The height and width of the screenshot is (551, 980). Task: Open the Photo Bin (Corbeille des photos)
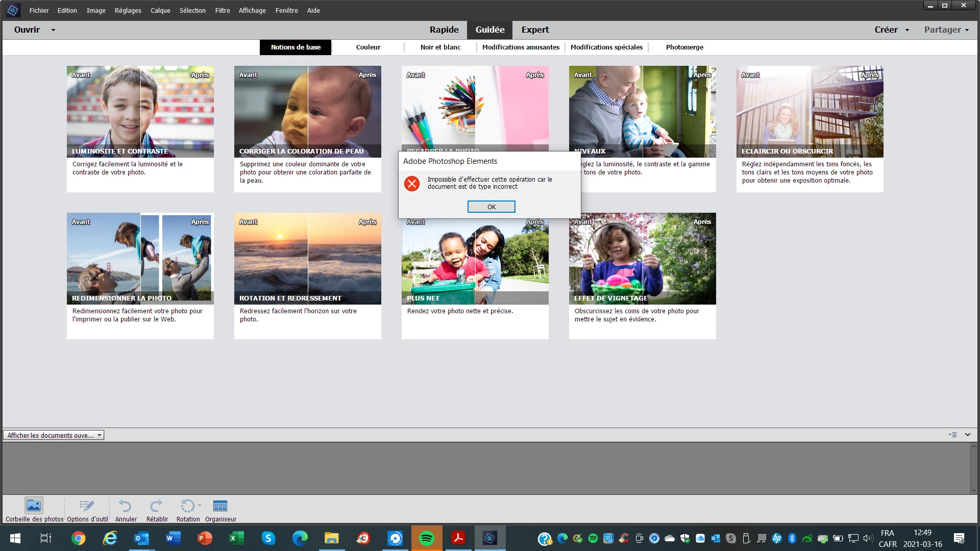(x=34, y=506)
